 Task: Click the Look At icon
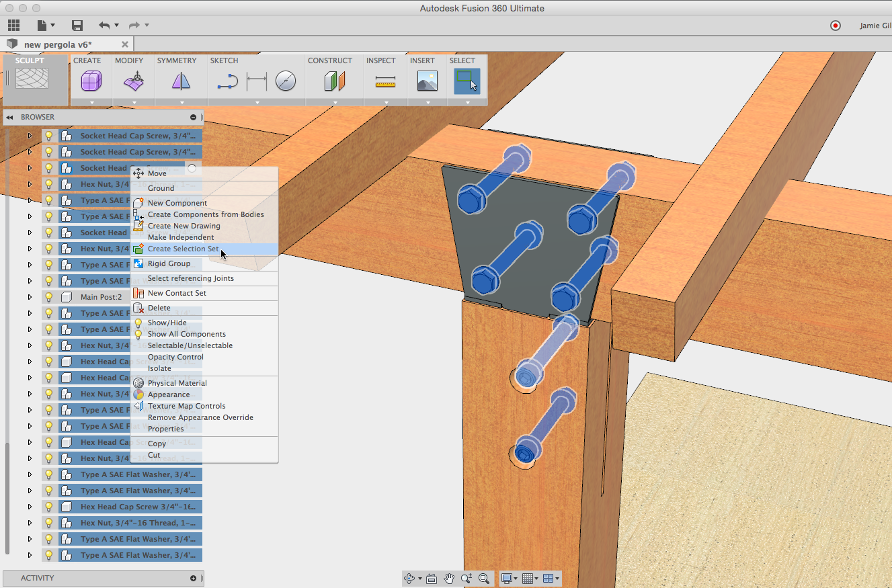[432, 578]
